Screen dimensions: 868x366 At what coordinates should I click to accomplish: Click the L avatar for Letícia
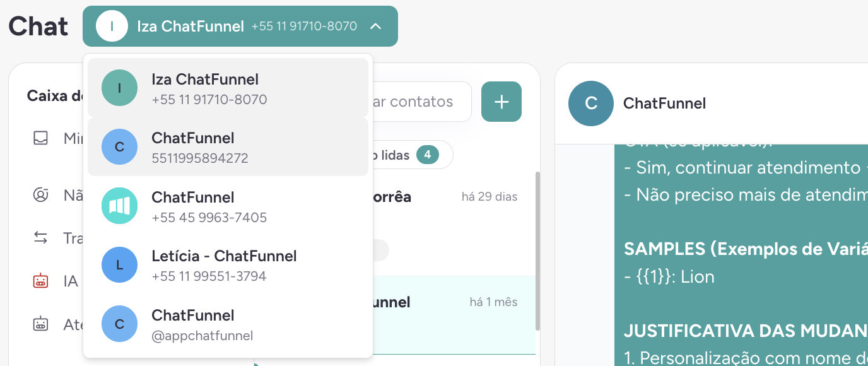click(119, 265)
